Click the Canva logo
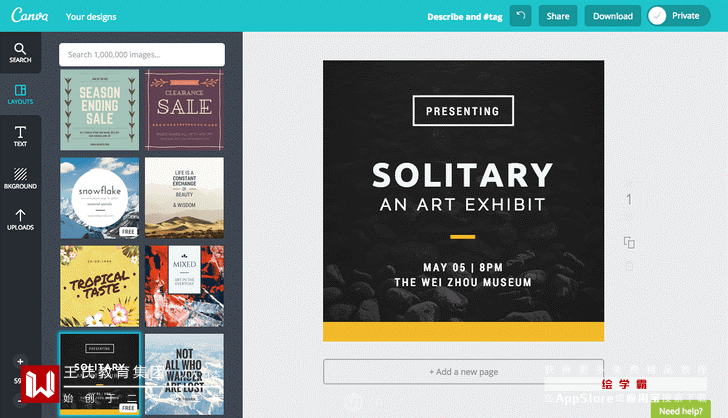 coord(28,16)
